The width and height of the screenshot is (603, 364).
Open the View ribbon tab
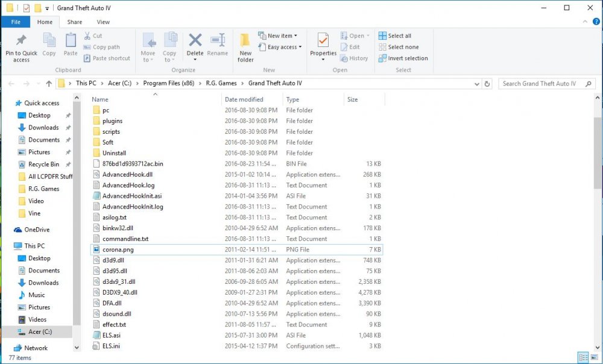click(x=103, y=22)
